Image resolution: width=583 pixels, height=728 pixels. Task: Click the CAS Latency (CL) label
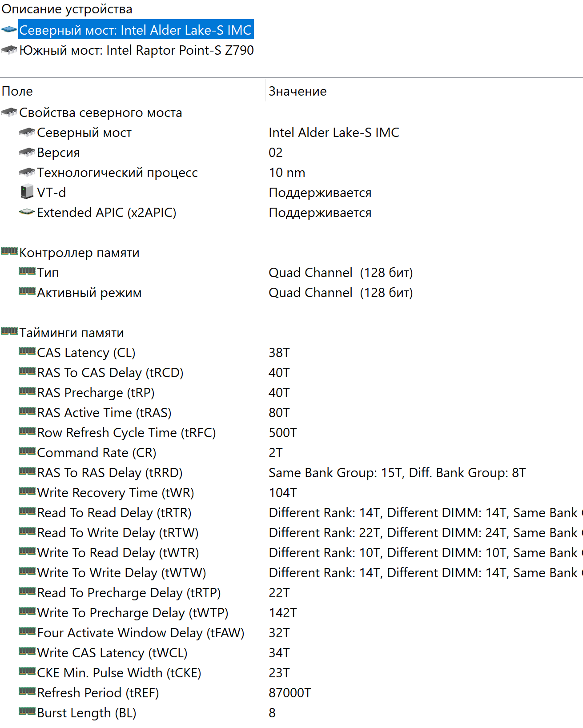coord(86,353)
